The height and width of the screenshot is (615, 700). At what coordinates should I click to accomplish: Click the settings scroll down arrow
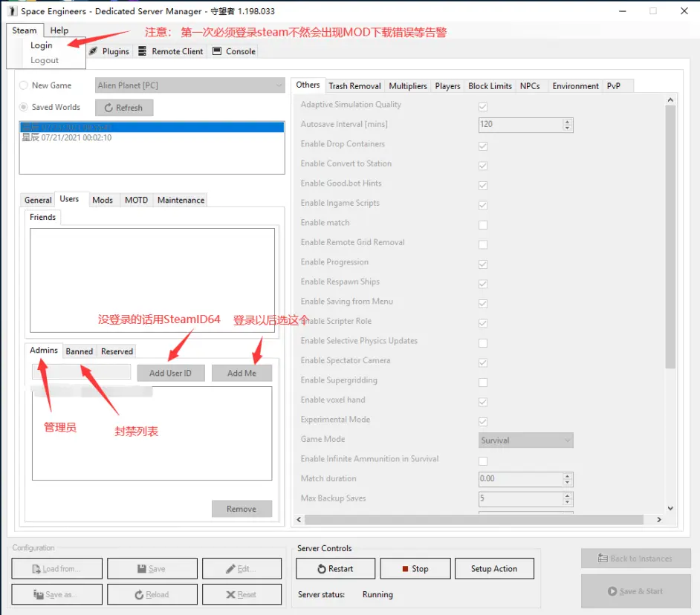tap(670, 508)
